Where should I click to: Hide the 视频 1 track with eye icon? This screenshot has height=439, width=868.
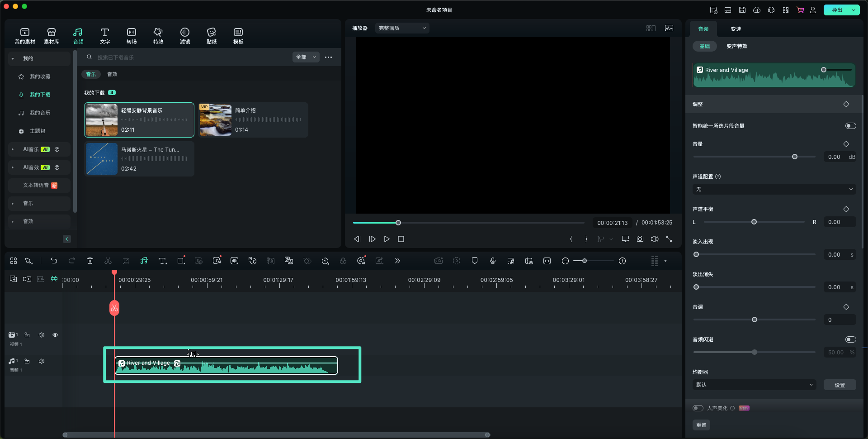[x=55, y=335]
